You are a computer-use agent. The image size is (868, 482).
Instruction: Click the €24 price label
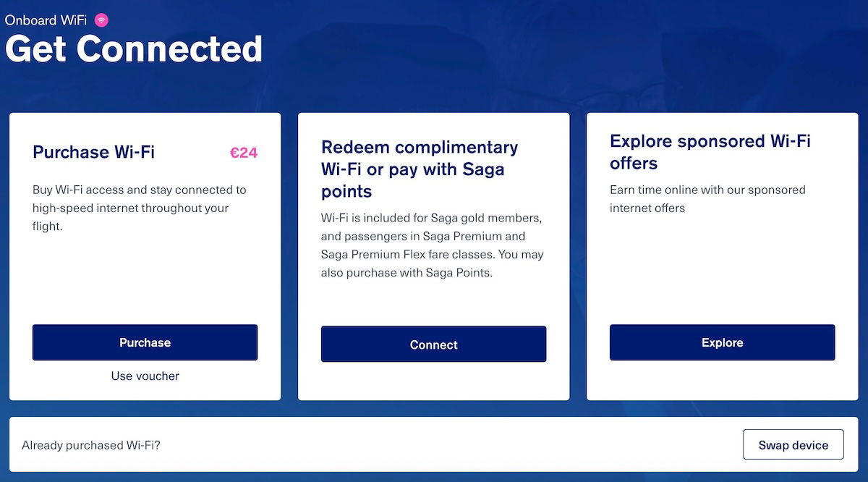pyautogui.click(x=244, y=153)
